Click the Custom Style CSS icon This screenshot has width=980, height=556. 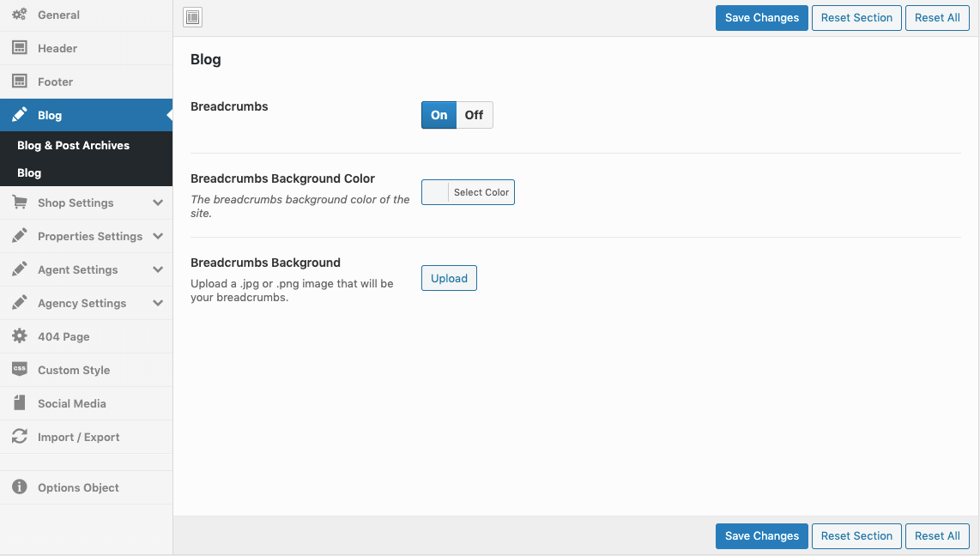(20, 369)
